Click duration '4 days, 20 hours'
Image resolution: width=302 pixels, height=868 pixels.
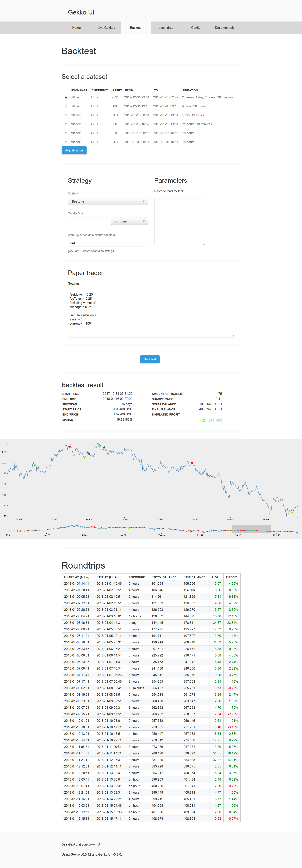[194, 106]
